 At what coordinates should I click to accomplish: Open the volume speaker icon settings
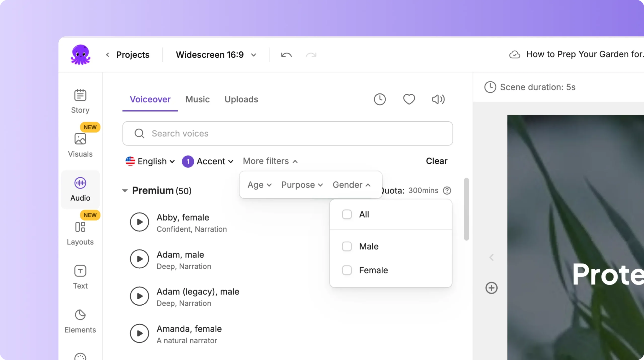tap(438, 99)
